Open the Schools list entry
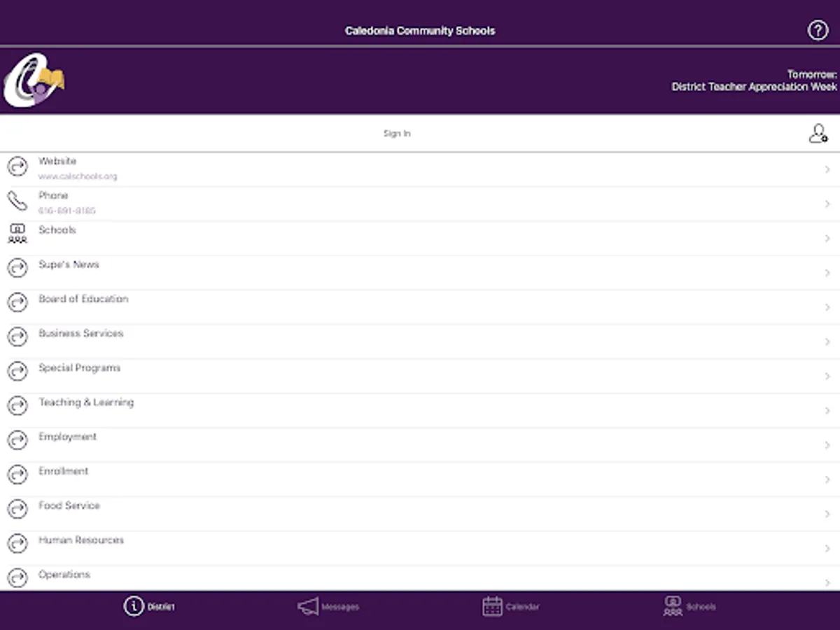The image size is (840, 630). pyautogui.click(x=420, y=238)
